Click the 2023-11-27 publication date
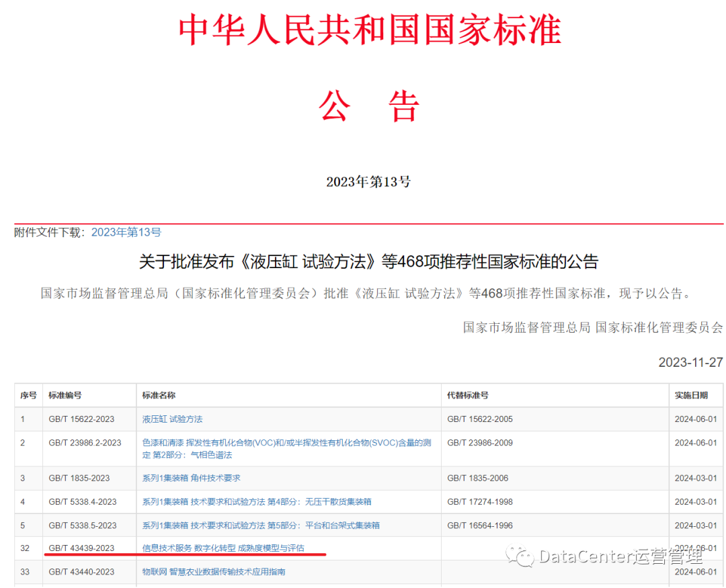Screen dimensions: 726x588 click(690, 362)
